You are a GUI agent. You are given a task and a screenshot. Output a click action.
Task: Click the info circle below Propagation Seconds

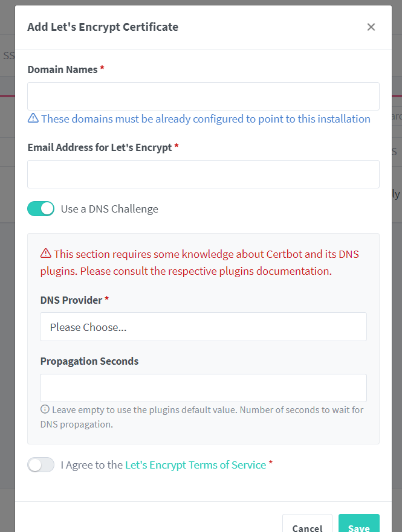(x=45, y=409)
